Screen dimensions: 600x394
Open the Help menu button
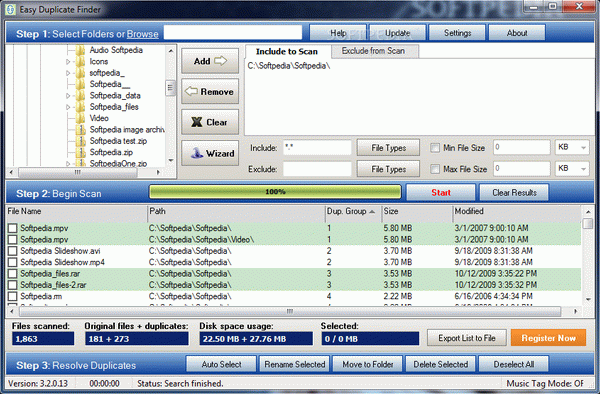point(338,33)
